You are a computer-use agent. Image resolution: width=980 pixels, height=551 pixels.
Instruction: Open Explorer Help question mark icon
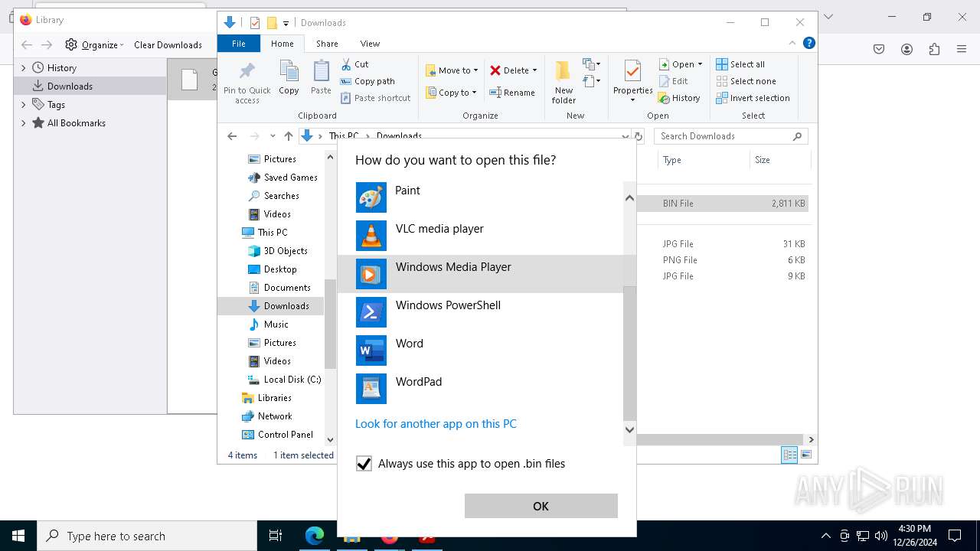[x=808, y=44]
